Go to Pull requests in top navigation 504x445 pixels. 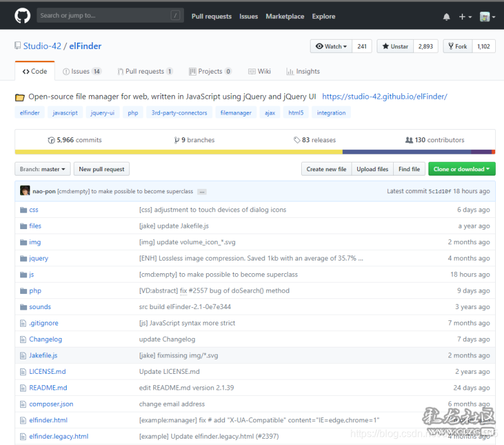(x=212, y=16)
